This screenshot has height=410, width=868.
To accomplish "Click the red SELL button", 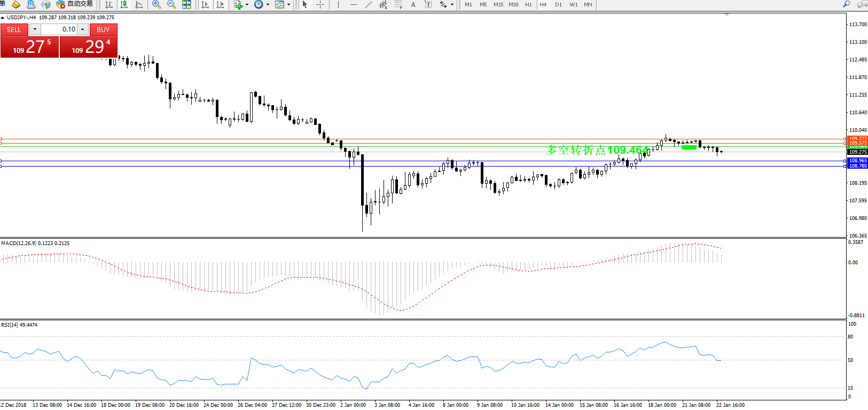I will [14, 30].
